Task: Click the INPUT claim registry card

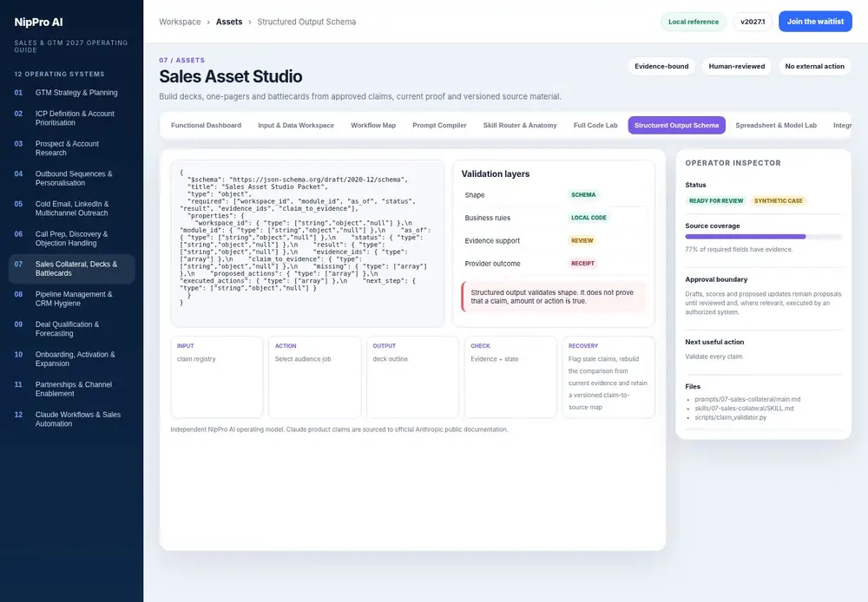Action: coord(217,376)
